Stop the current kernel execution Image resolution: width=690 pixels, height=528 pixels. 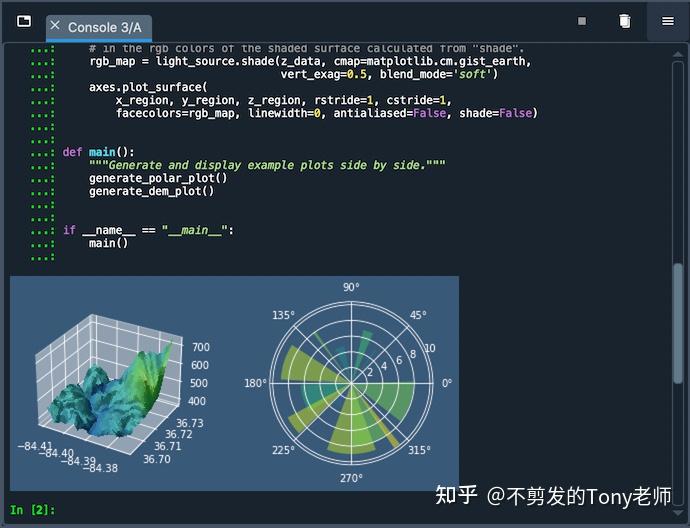pos(582,21)
